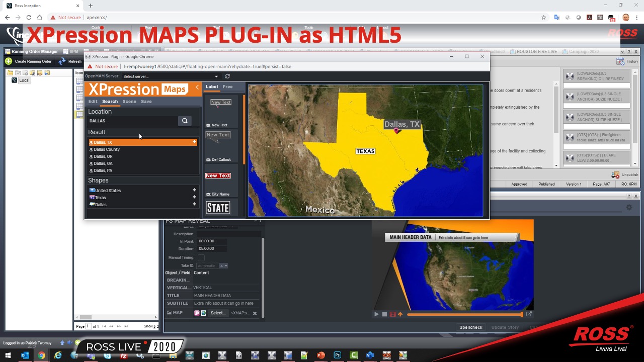Screen dimensions: 644x362
Task: Open the OpenMAM Select server dropdown
Action: pyautogui.click(x=171, y=76)
